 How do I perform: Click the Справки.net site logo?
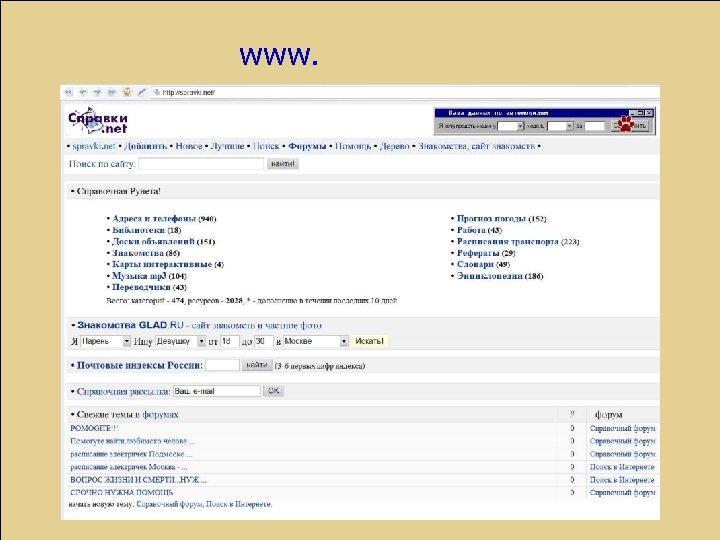(x=98, y=120)
